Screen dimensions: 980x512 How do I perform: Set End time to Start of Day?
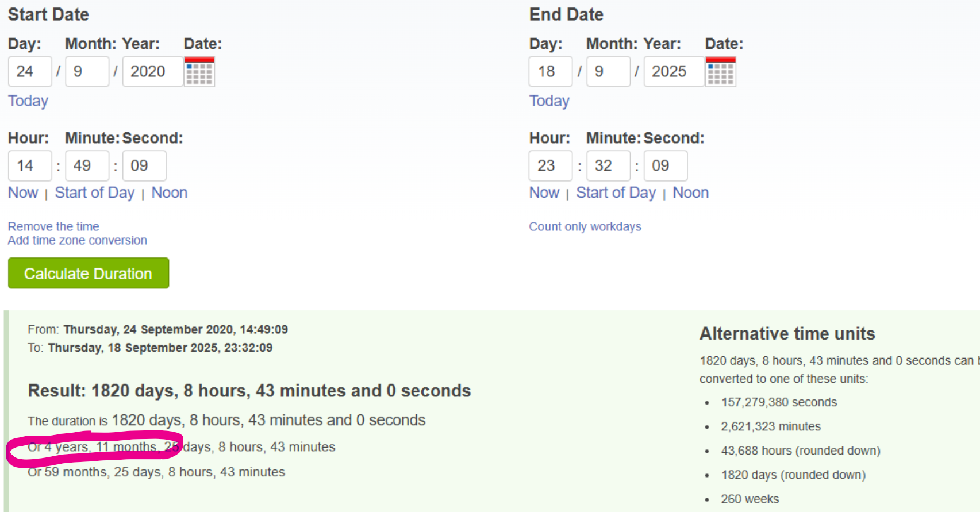[616, 193]
